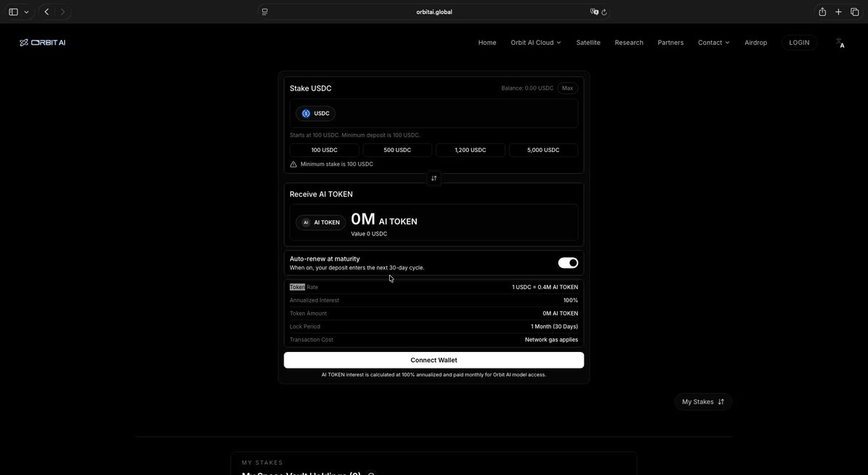868x475 pixels.
Task: Click the Receive AI TOKEN heading
Action: [x=321, y=194]
